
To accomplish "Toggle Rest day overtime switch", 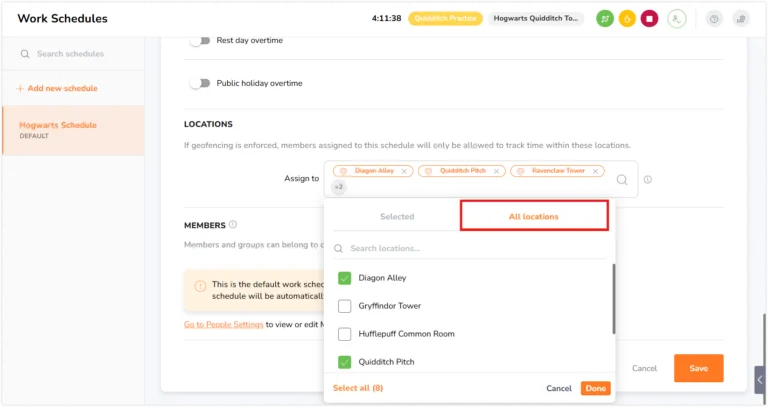I will point(200,41).
